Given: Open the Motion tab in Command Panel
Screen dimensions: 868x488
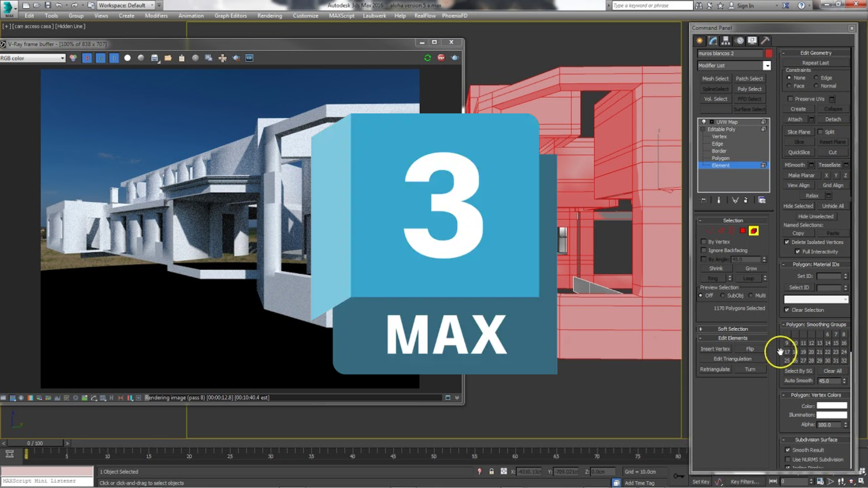Looking at the screenshot, I should (x=740, y=41).
